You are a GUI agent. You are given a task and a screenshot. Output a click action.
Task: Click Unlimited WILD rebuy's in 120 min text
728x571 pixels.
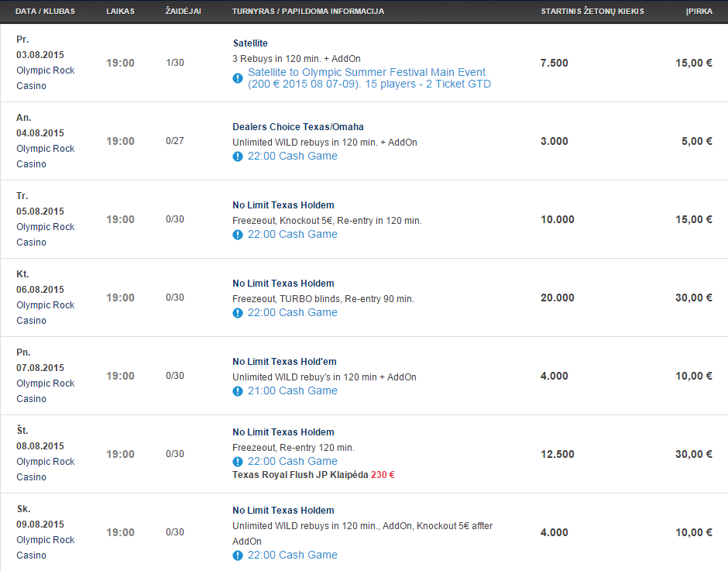(x=325, y=377)
